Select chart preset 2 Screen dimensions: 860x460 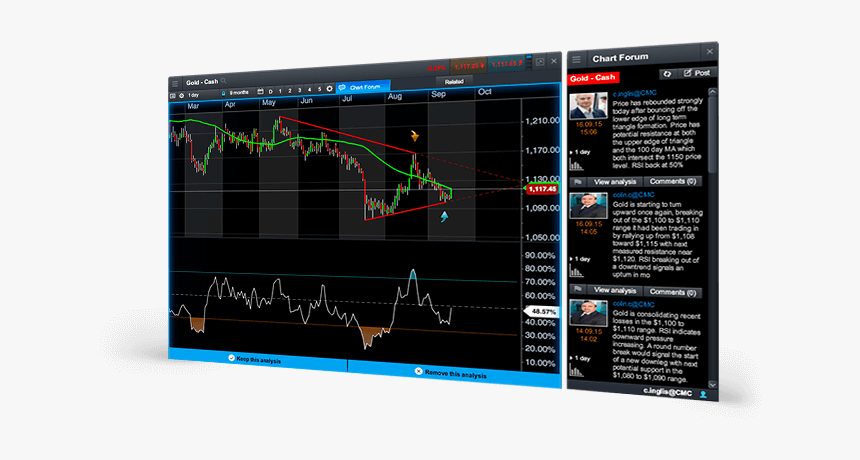(290, 90)
